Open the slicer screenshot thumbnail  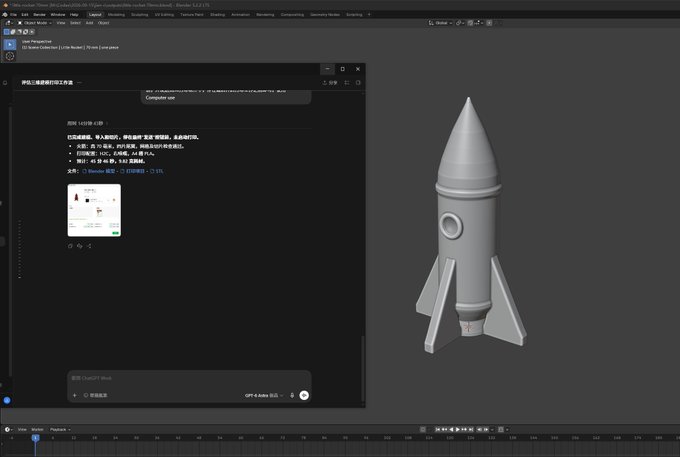coord(94,210)
